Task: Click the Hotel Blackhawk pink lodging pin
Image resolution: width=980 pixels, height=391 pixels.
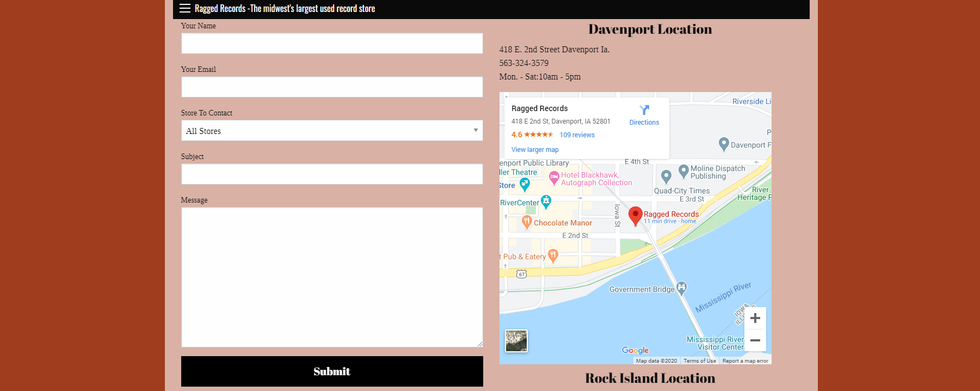Action: point(554,178)
